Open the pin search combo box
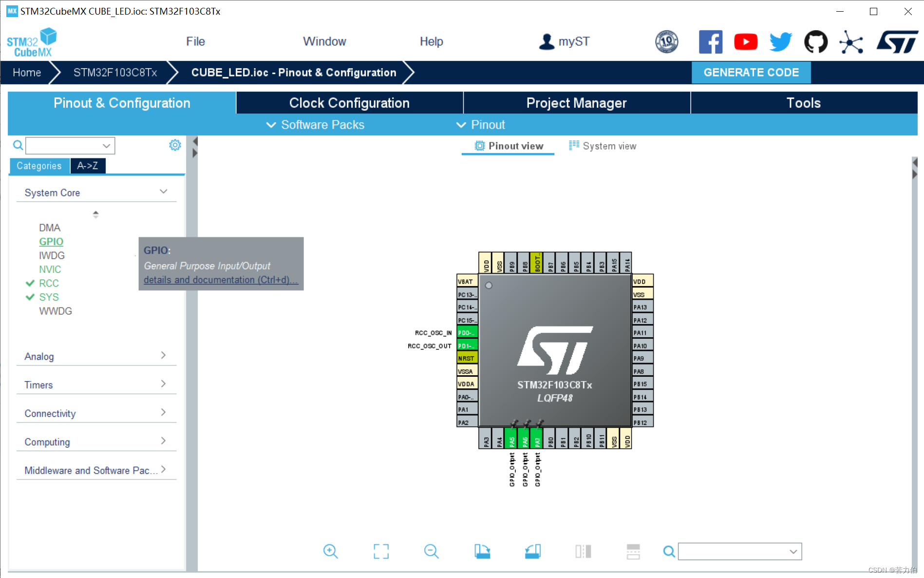 click(740, 551)
